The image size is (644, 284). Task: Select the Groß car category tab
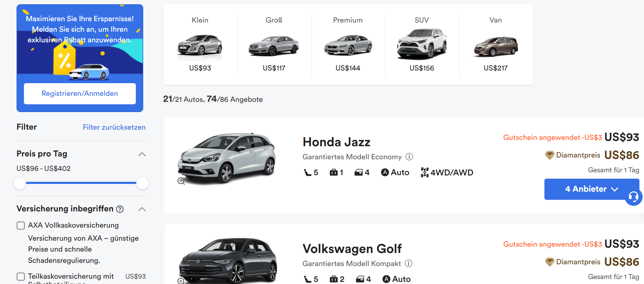click(x=274, y=44)
